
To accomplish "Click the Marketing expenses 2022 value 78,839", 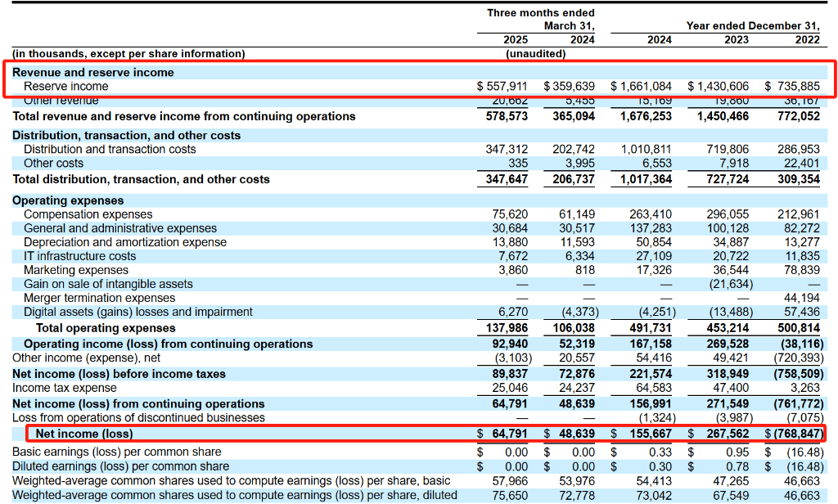I will [799, 271].
